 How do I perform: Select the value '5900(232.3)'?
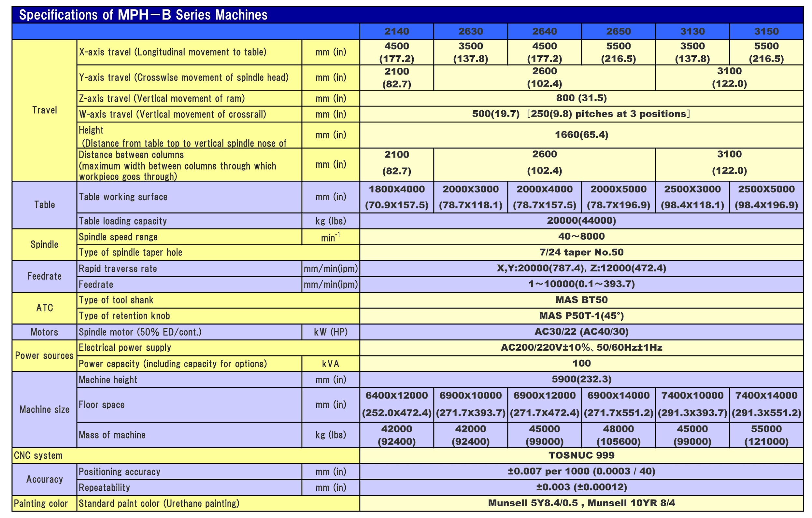point(581,379)
